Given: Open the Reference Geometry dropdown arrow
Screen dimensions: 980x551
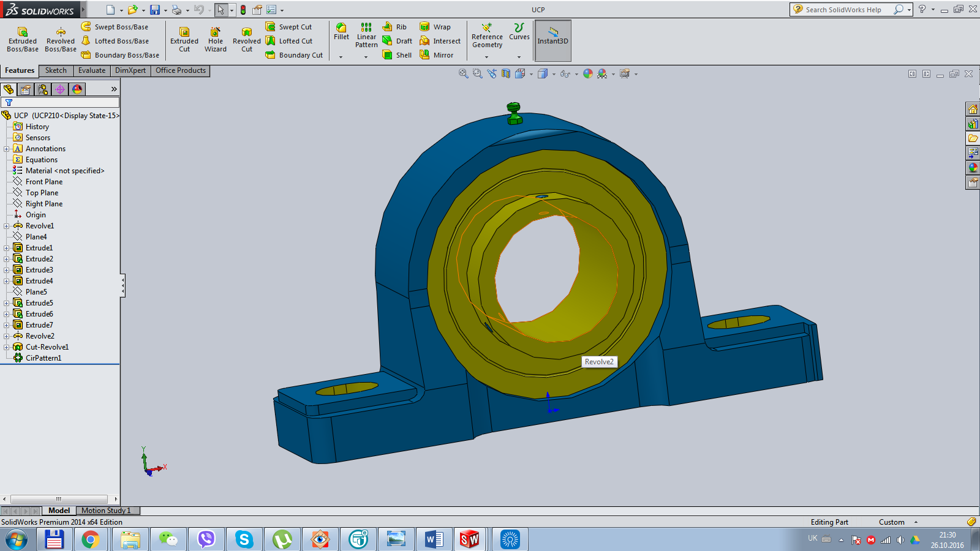Looking at the screenshot, I should [487, 57].
